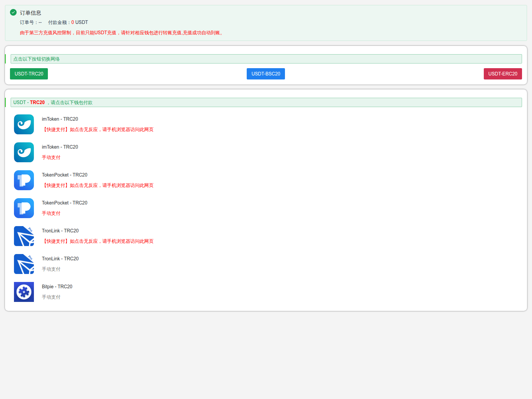Click 'imToken - TRC20' title above 手动支付

60,147
